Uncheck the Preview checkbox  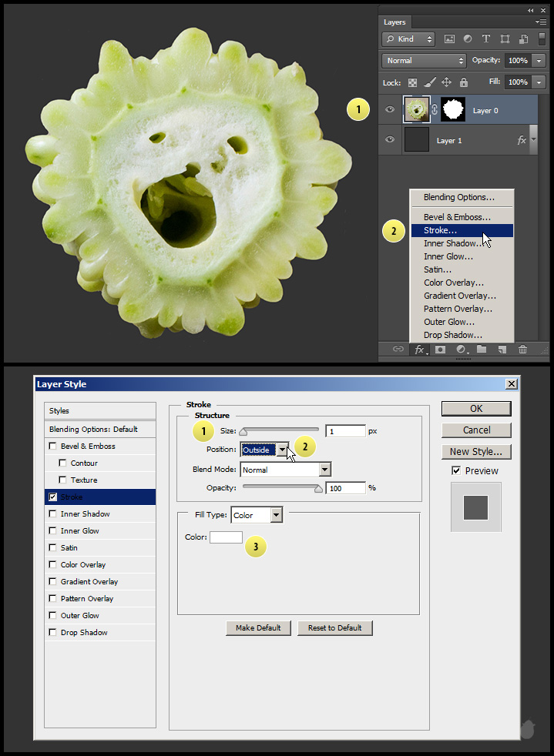point(456,470)
